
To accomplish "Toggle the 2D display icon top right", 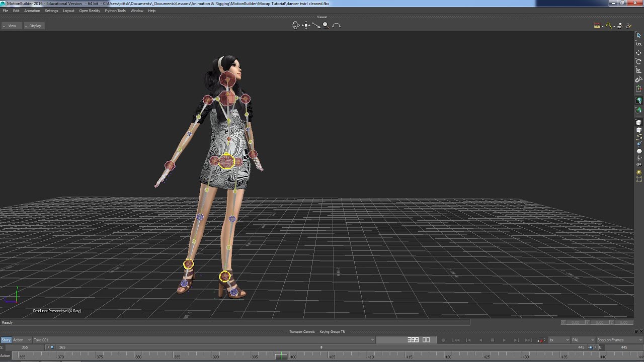I will [620, 26].
